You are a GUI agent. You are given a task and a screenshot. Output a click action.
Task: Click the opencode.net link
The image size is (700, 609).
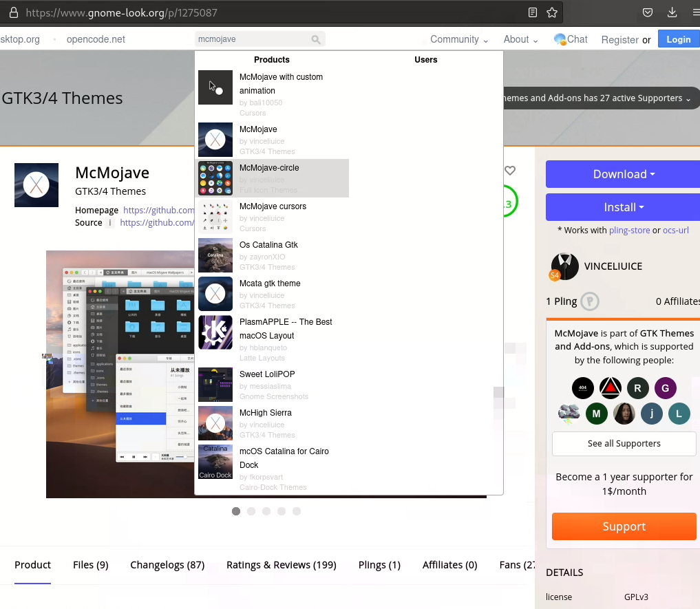coord(96,39)
